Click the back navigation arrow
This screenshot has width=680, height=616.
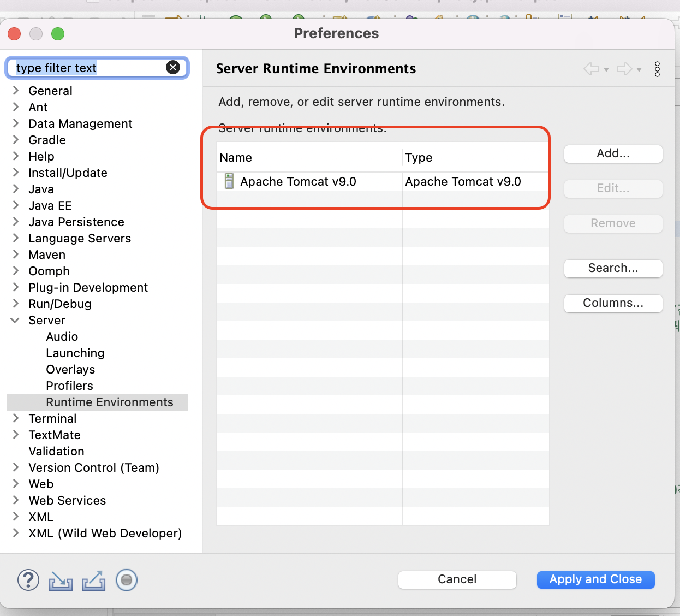pyautogui.click(x=591, y=69)
